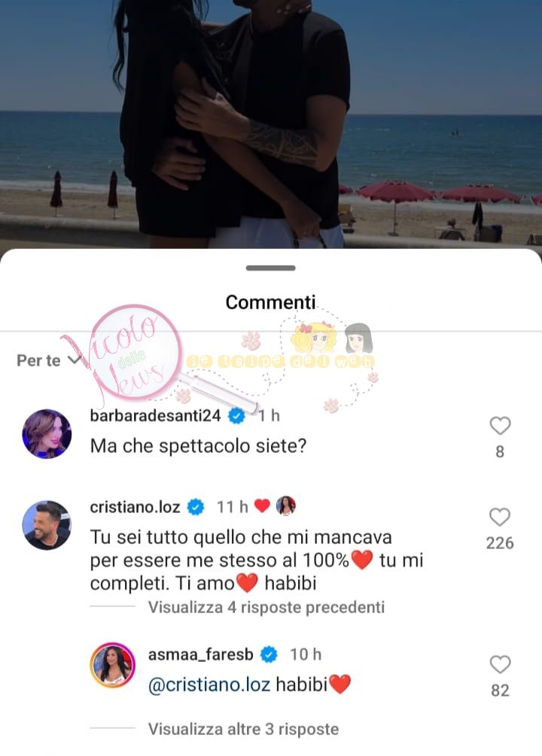Tap the @cristiano.loz mention in reply
Viewport: 542px width, 756px height.
209,685
